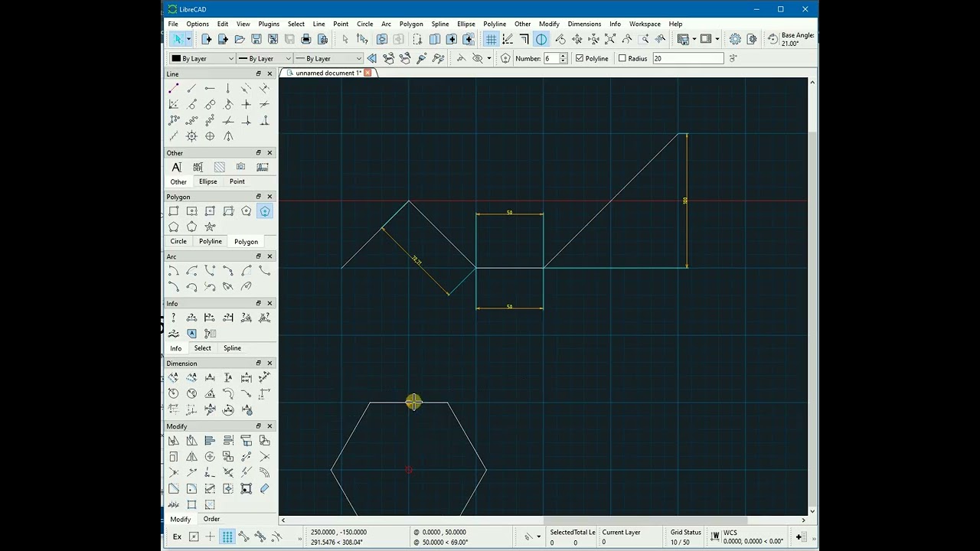The image size is (980, 551).
Task: Toggle Free Snap in bottom toolbar
Action: (211, 537)
